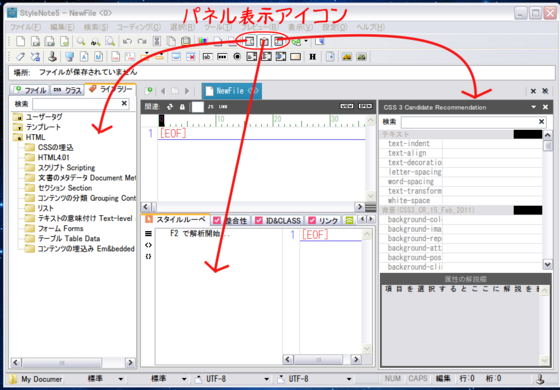The height and width of the screenshot is (390, 560).
Task: Click the New File icon in toolbar
Action: pos(20,41)
